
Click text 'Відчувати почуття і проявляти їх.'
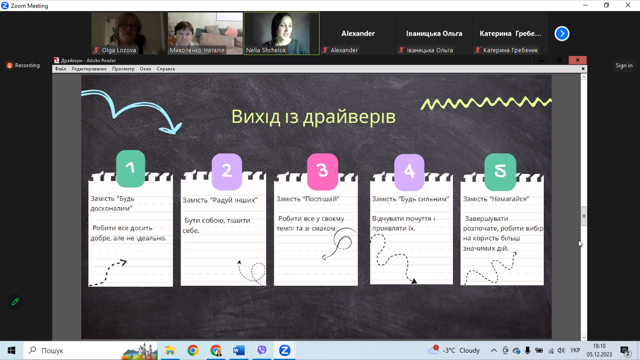(404, 223)
